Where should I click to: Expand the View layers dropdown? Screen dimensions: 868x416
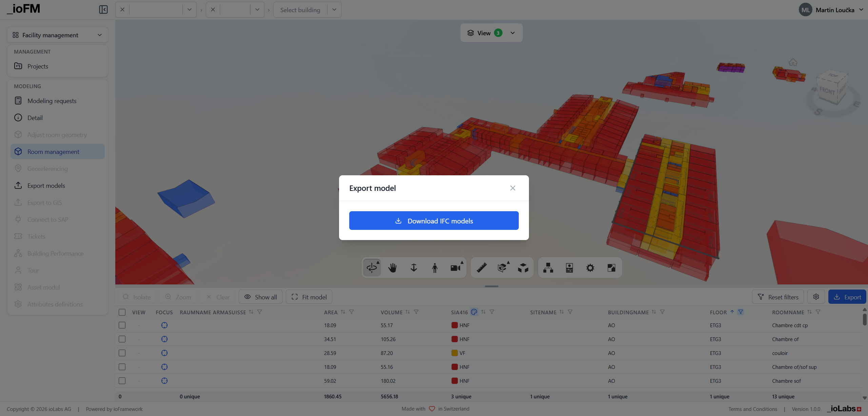click(x=491, y=33)
